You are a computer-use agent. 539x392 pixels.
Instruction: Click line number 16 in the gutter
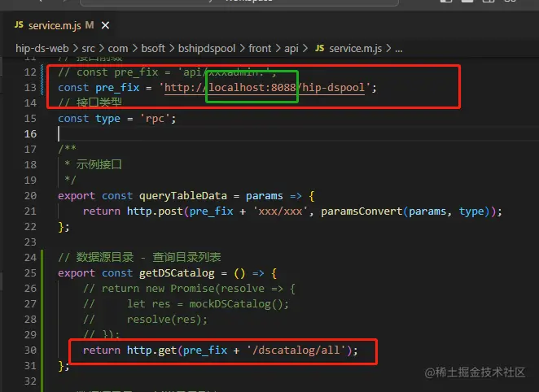point(30,134)
